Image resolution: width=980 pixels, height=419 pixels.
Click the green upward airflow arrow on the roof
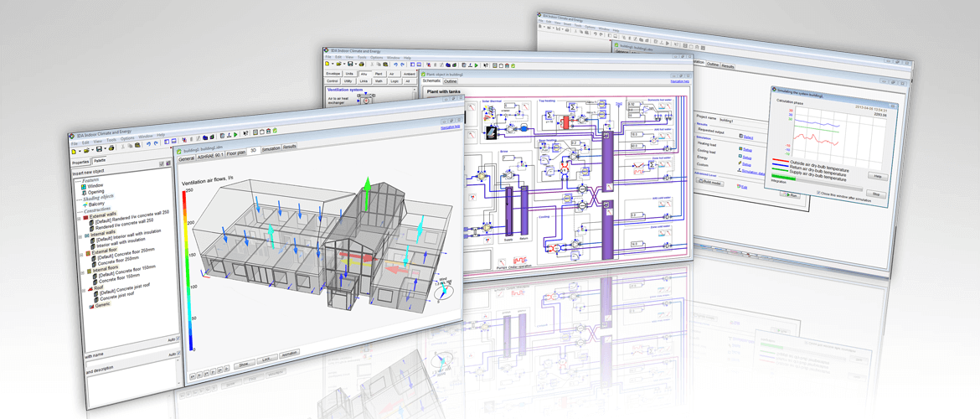pos(365,189)
